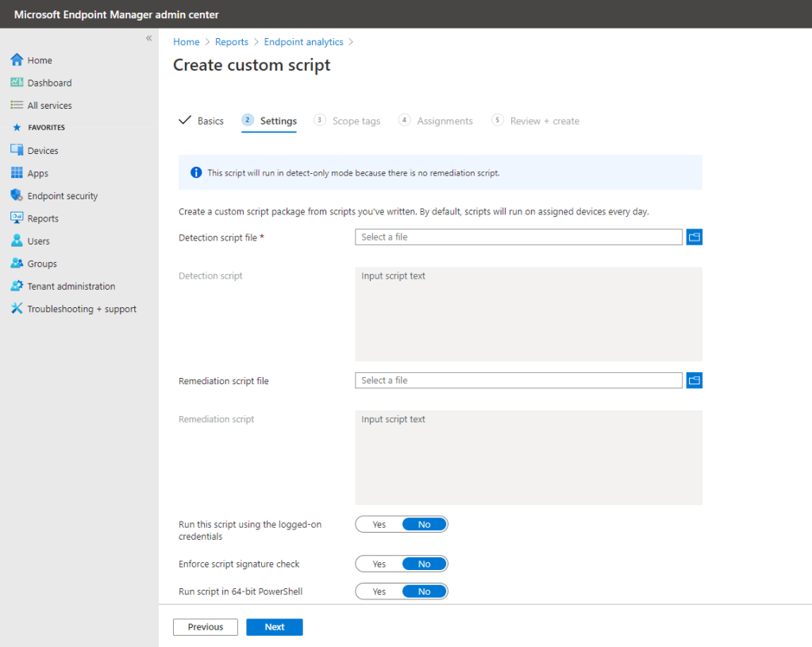Screen dimensions: 812x647
Task: Collapse the left navigation sidebar
Action: click(148, 39)
